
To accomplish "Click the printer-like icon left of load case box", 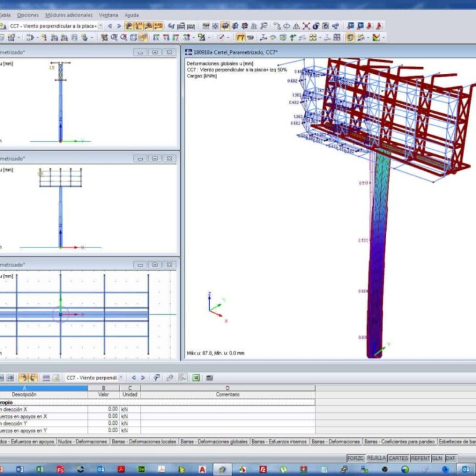I will (x=3, y=26).
